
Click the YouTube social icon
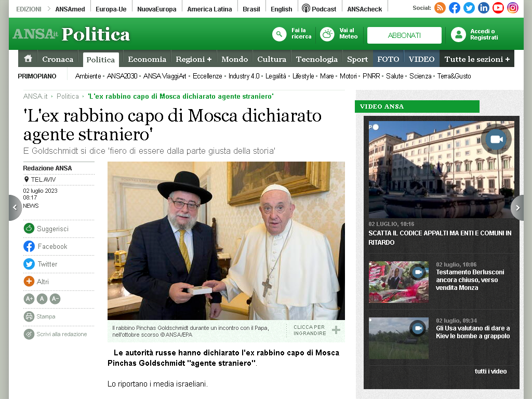tap(498, 8)
